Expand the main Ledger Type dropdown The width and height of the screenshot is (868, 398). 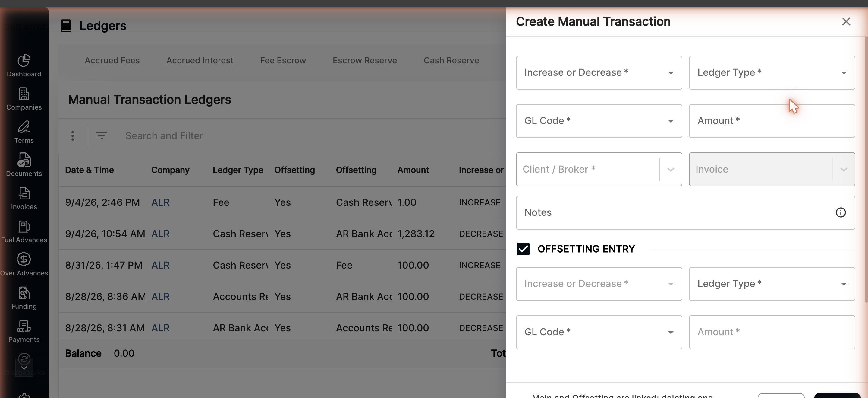tap(772, 72)
